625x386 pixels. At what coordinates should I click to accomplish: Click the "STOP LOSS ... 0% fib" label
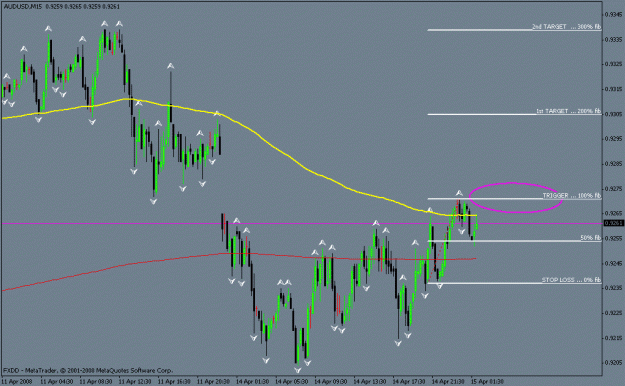click(571, 280)
